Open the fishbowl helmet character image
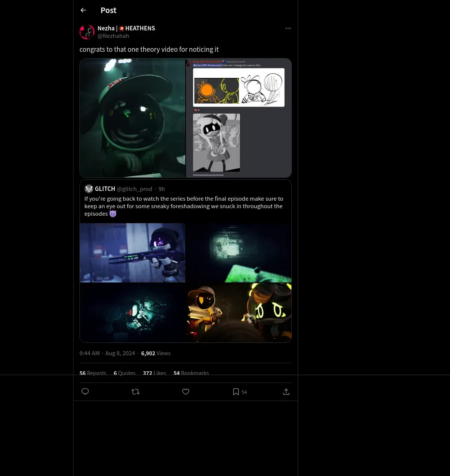 (x=133, y=118)
